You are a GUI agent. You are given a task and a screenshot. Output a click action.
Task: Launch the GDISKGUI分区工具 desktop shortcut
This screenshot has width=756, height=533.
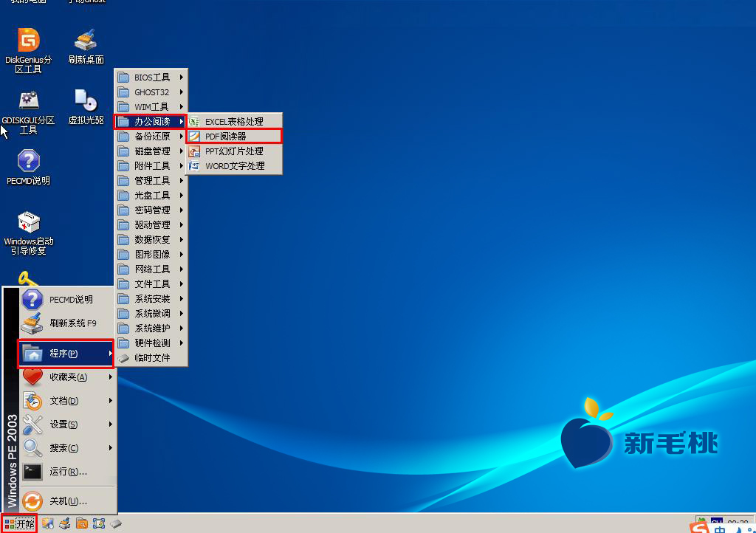tap(29, 111)
